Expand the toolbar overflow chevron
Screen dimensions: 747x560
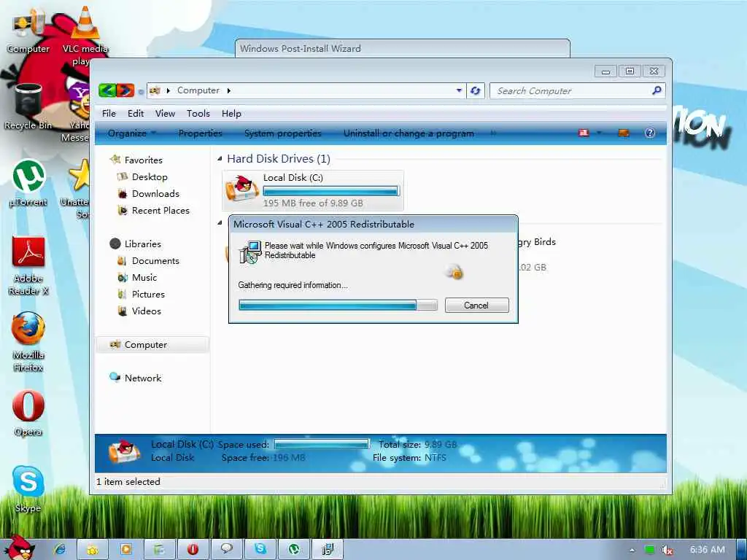click(494, 133)
